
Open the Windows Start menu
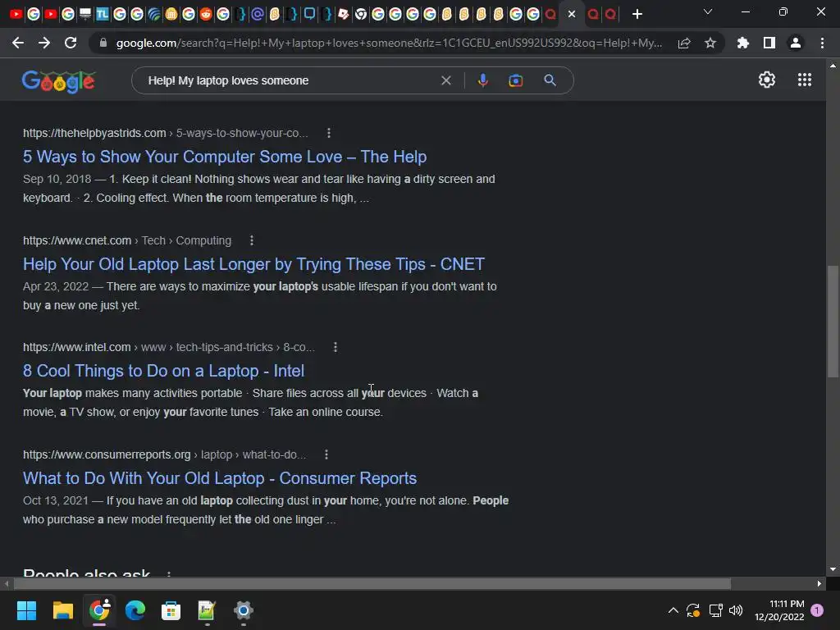26,610
